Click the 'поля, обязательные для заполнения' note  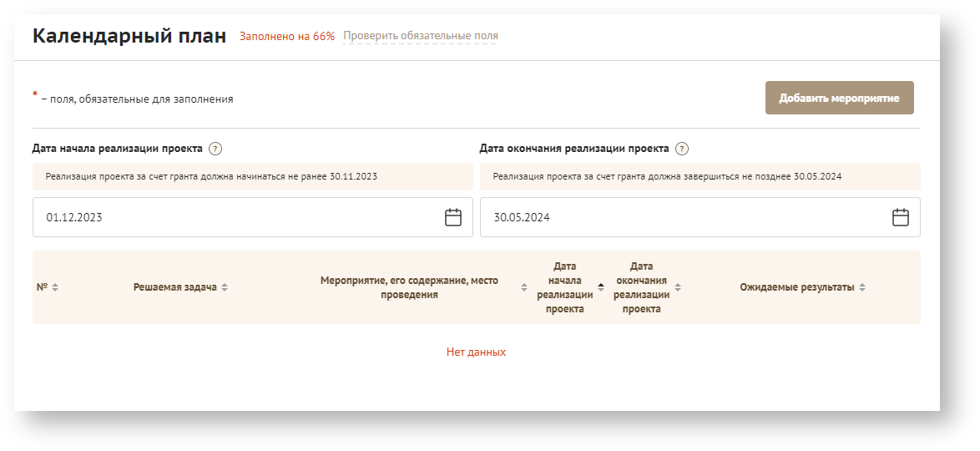137,99
